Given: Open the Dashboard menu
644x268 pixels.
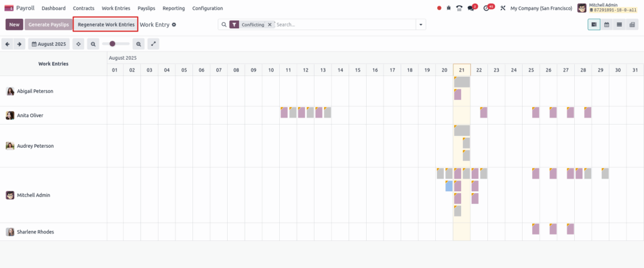Looking at the screenshot, I should tap(53, 8).
